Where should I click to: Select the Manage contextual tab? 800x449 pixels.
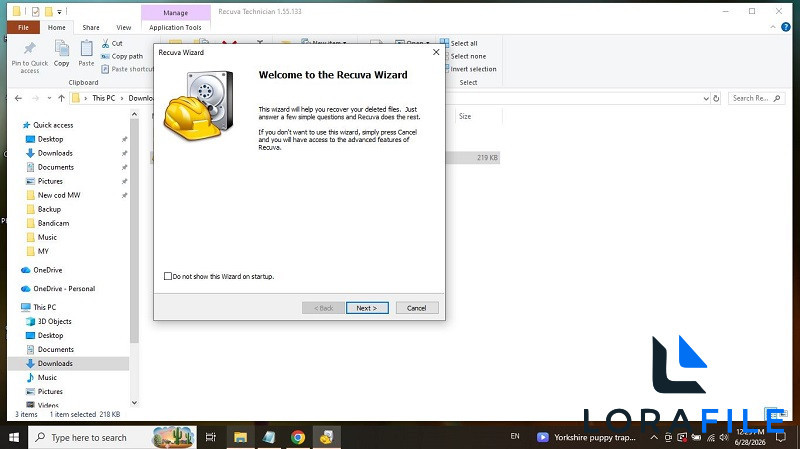coord(176,13)
